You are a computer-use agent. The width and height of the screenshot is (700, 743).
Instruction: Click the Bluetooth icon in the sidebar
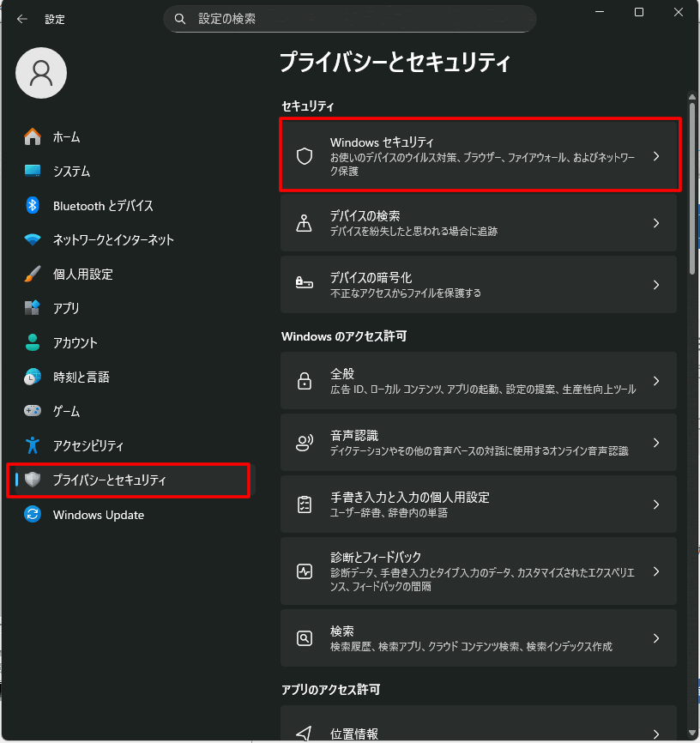(x=33, y=206)
